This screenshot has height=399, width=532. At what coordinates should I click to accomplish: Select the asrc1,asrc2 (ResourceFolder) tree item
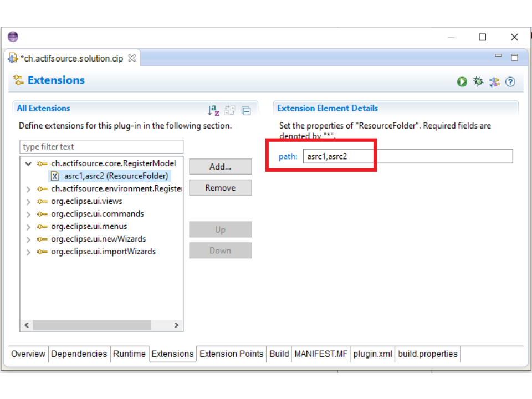[x=115, y=176]
